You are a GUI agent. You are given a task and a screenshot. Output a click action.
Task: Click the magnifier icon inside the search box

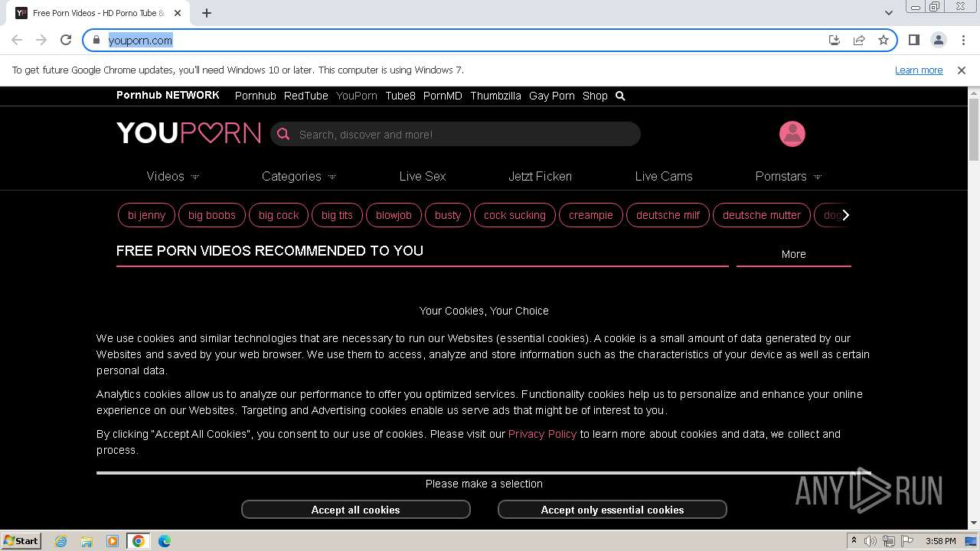283,134
